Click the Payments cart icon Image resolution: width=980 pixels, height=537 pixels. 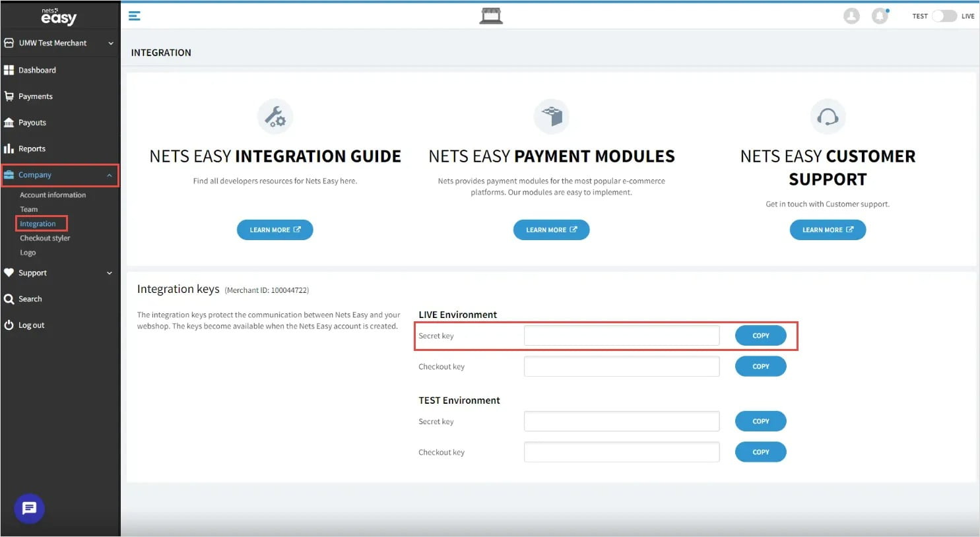coord(9,96)
